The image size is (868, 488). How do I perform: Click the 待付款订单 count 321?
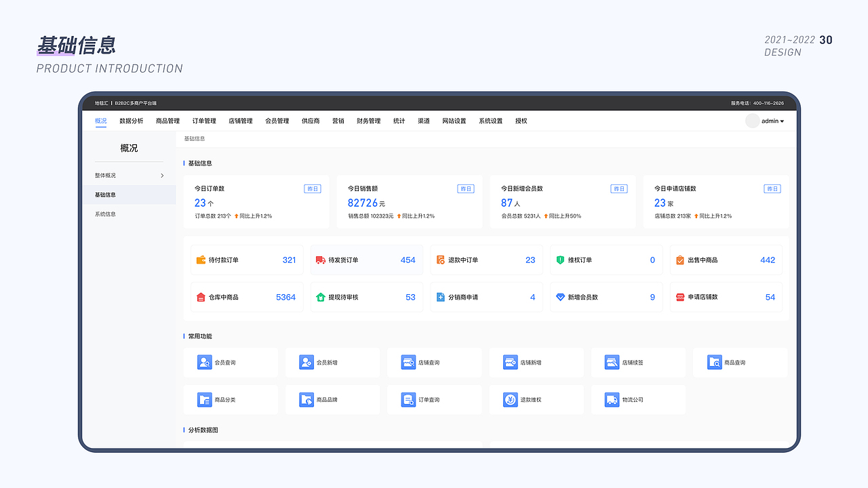click(290, 260)
